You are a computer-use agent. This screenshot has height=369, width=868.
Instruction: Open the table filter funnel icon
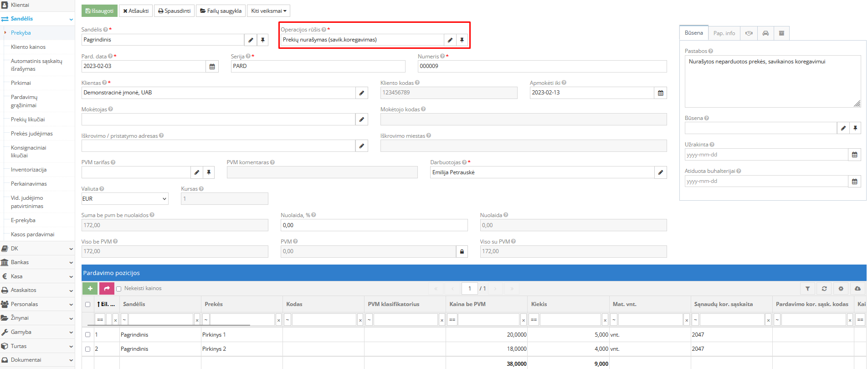pyautogui.click(x=807, y=289)
